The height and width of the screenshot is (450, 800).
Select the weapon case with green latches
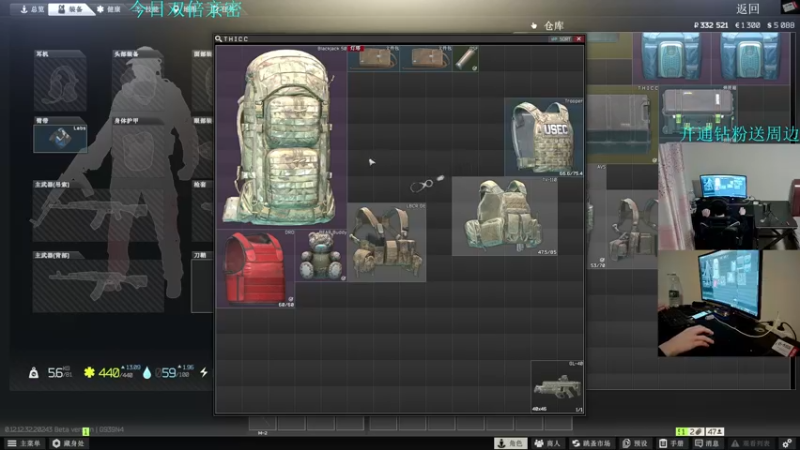coord(698,112)
